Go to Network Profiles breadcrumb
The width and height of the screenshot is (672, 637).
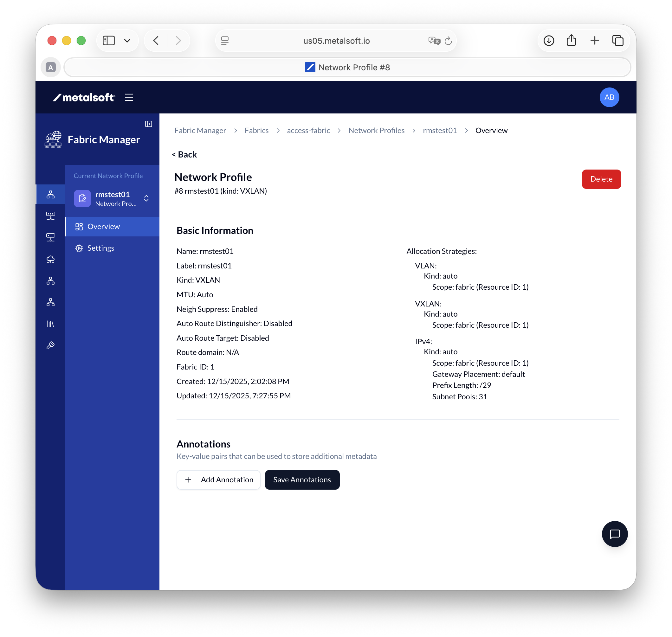click(x=376, y=130)
